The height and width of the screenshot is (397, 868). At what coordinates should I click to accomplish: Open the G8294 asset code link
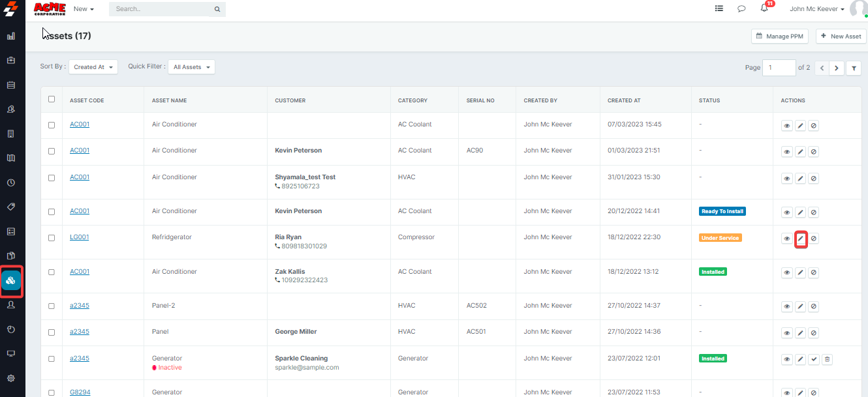(x=80, y=392)
